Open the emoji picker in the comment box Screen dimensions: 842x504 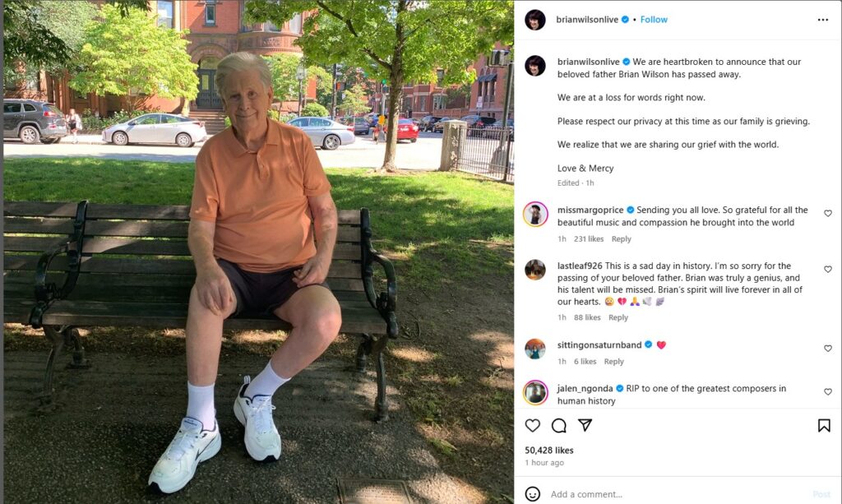click(532, 494)
